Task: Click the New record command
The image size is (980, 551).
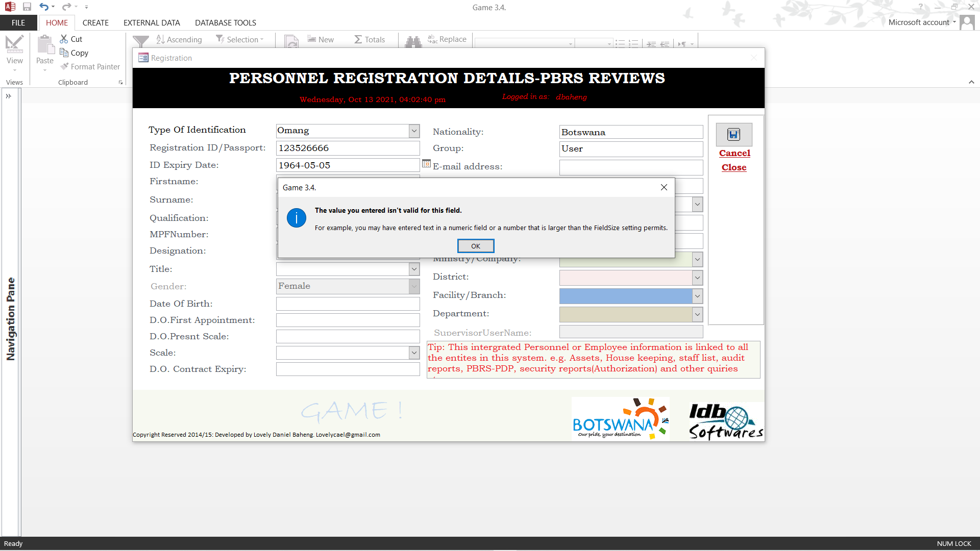Action: pos(321,39)
